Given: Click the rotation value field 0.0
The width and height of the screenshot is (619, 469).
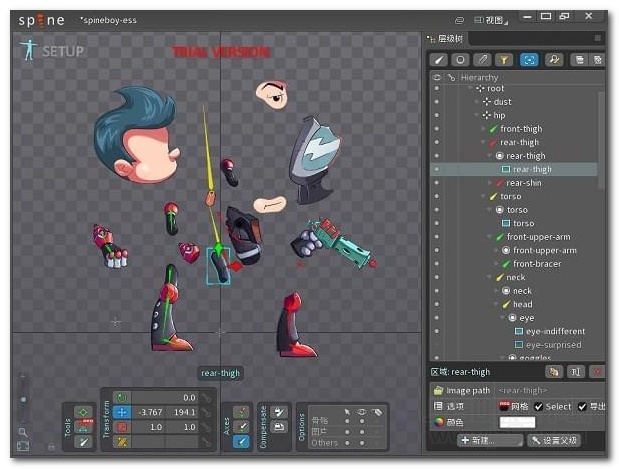Looking at the screenshot, I should (164, 398).
